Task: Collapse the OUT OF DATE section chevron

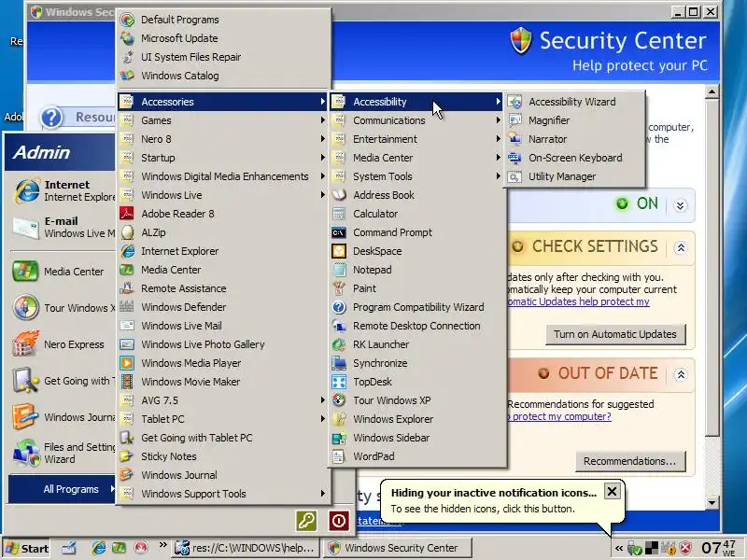Action: pos(681,374)
